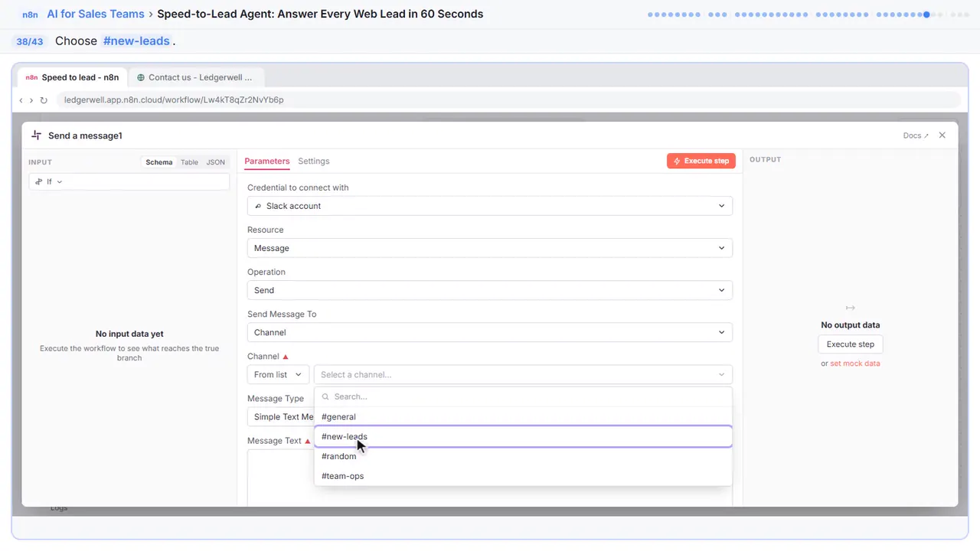The width and height of the screenshot is (980, 551).
Task: Show input as Table view
Action: point(189,162)
